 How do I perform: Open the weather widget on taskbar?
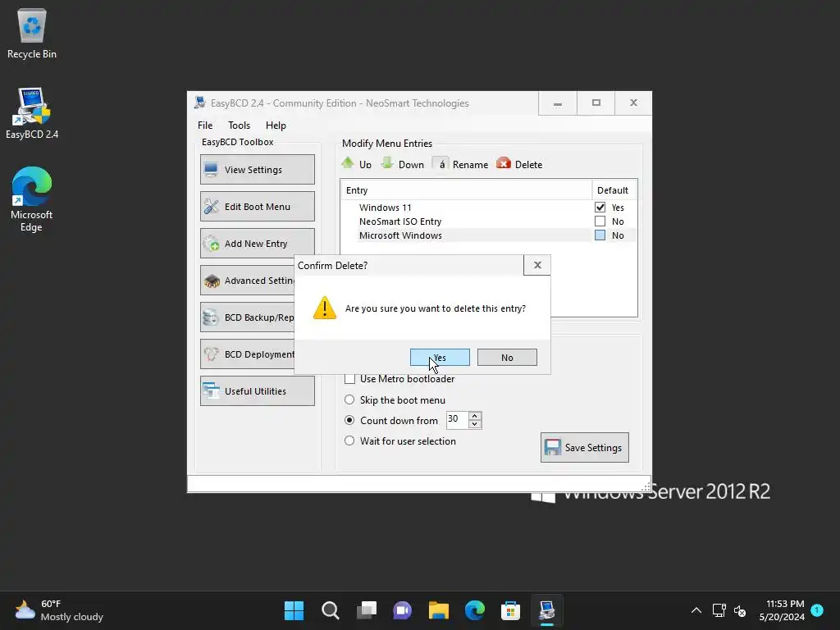(59, 610)
